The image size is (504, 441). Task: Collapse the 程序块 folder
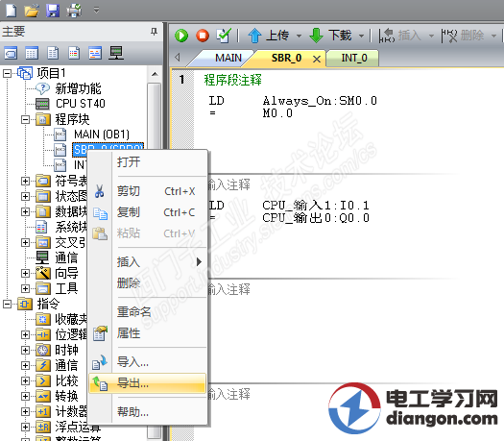[x=25, y=120]
